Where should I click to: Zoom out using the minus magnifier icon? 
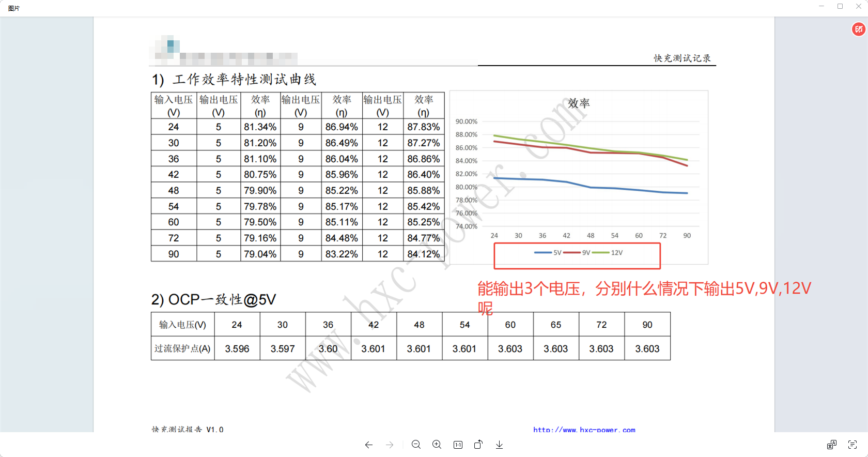pos(416,445)
